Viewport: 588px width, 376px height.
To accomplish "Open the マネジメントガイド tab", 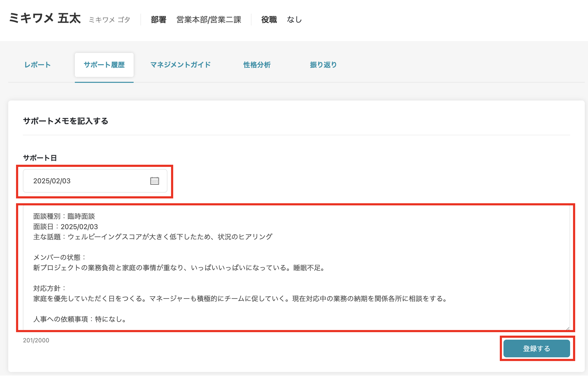I will [180, 65].
